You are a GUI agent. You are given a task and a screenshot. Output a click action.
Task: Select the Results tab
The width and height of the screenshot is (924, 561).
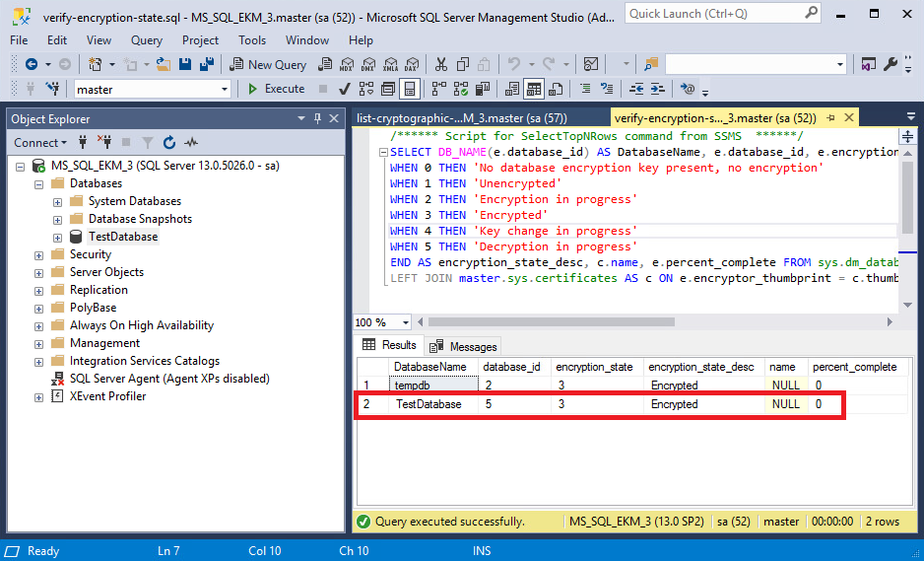point(389,345)
